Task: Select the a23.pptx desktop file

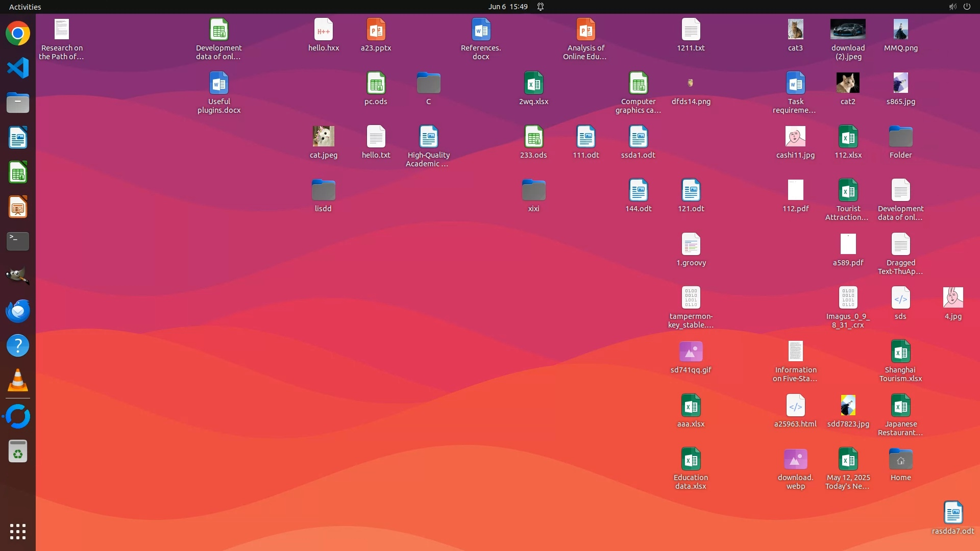Action: tap(376, 31)
